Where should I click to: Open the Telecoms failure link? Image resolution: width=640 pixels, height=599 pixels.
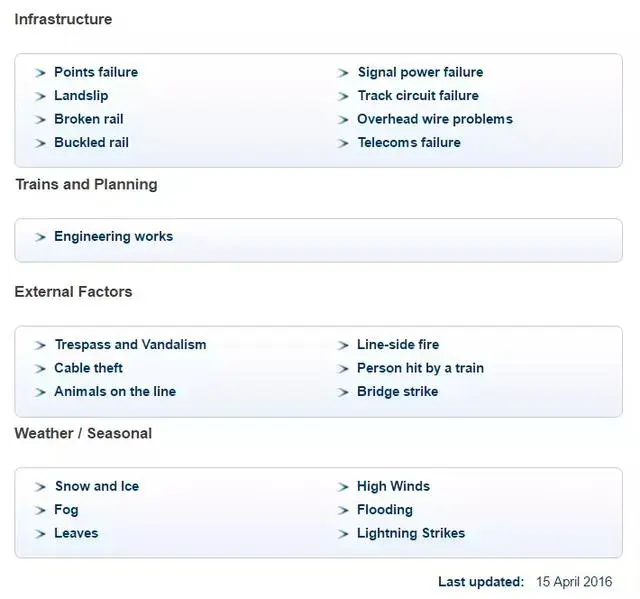pos(409,142)
